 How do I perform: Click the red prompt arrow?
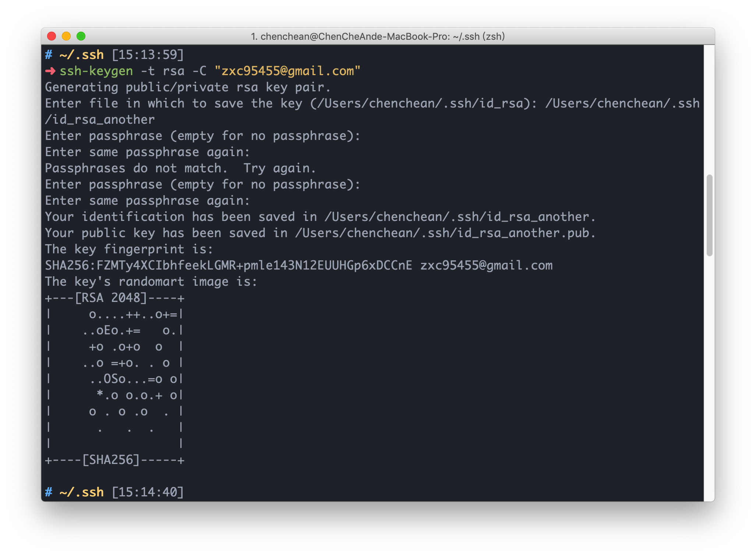[50, 71]
